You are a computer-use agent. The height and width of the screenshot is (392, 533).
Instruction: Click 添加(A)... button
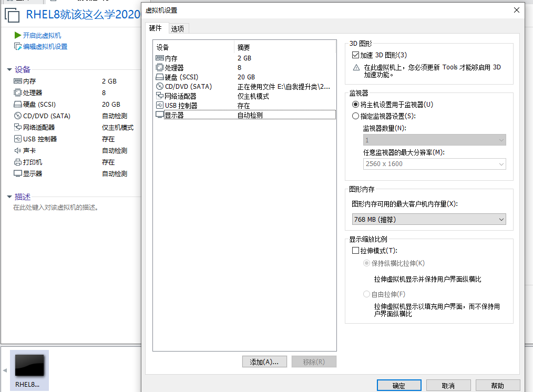[264, 362]
